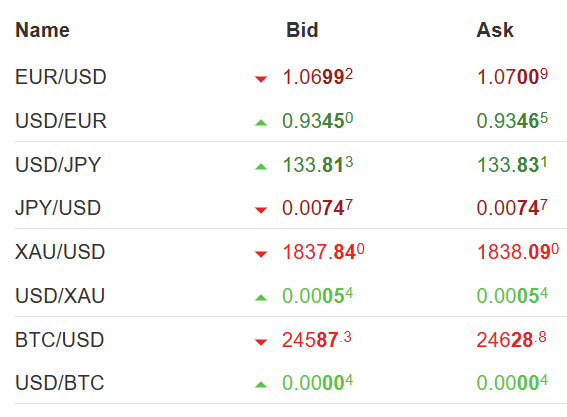Click the USD/JPY bid price 133.813

click(317, 164)
